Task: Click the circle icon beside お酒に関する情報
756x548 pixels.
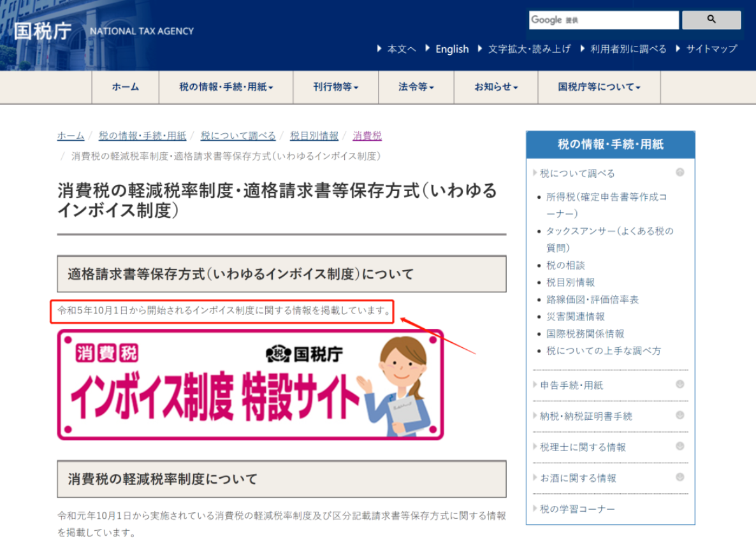Action: 680,478
